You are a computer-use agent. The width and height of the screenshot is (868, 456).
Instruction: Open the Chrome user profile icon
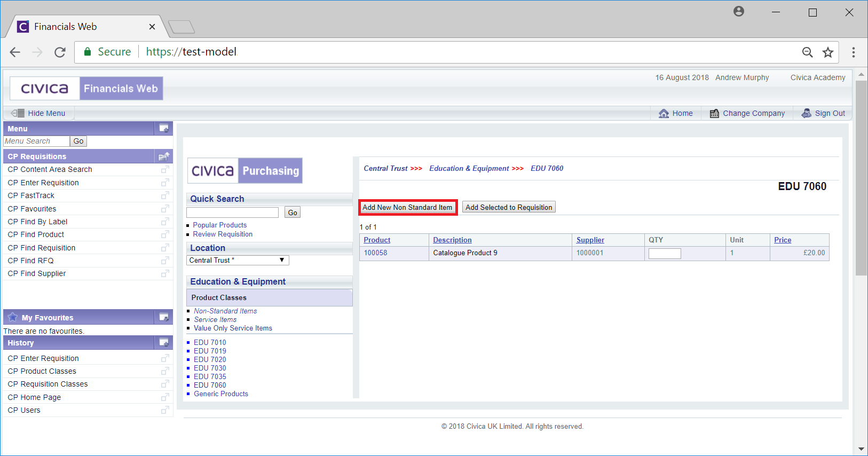(739, 11)
